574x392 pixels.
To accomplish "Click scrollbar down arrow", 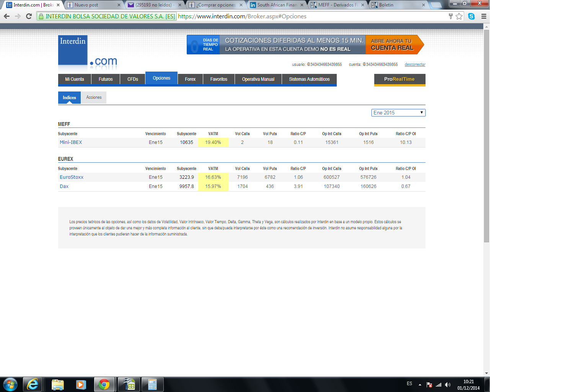I will click(486, 373).
